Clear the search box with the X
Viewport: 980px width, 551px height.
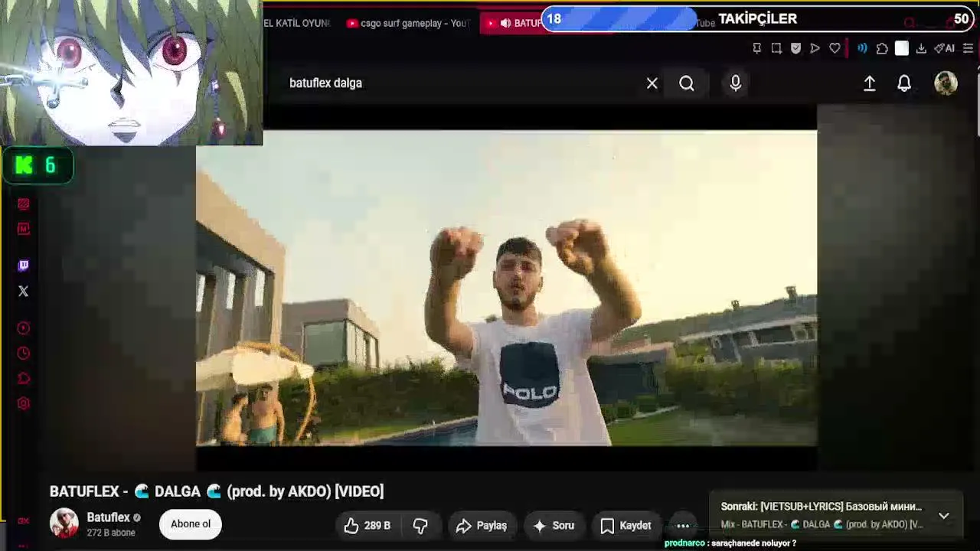[652, 83]
